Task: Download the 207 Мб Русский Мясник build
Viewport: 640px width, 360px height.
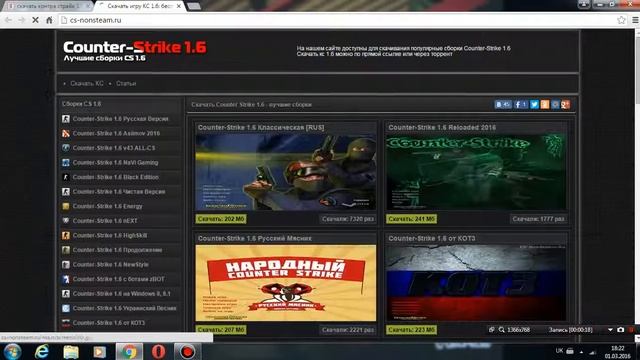Action: (x=221, y=330)
